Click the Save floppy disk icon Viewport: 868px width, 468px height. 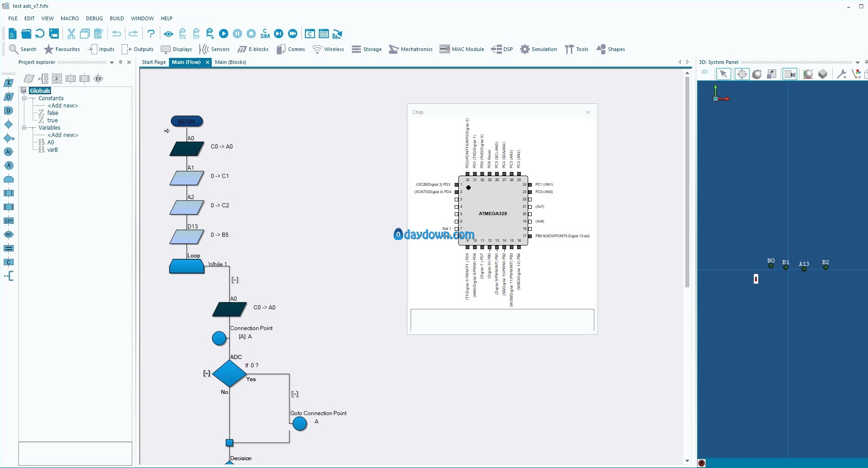click(x=54, y=34)
